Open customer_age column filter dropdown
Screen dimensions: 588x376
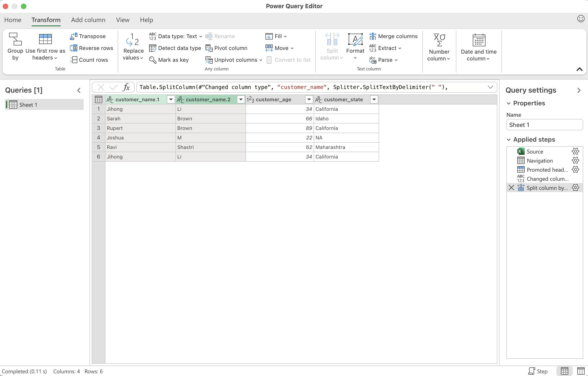click(309, 99)
